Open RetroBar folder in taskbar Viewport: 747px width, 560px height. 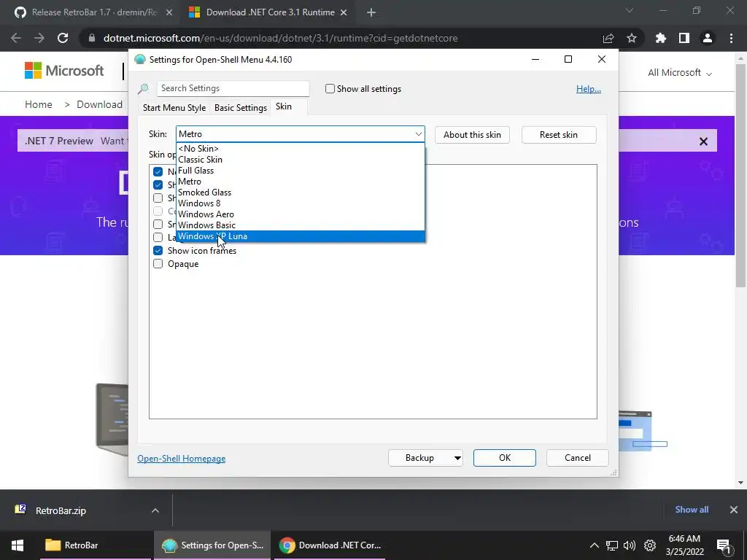coord(96,545)
